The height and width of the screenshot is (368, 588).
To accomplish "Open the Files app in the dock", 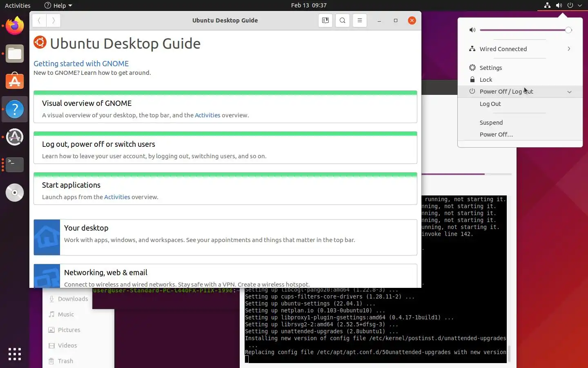I will 15,54.
